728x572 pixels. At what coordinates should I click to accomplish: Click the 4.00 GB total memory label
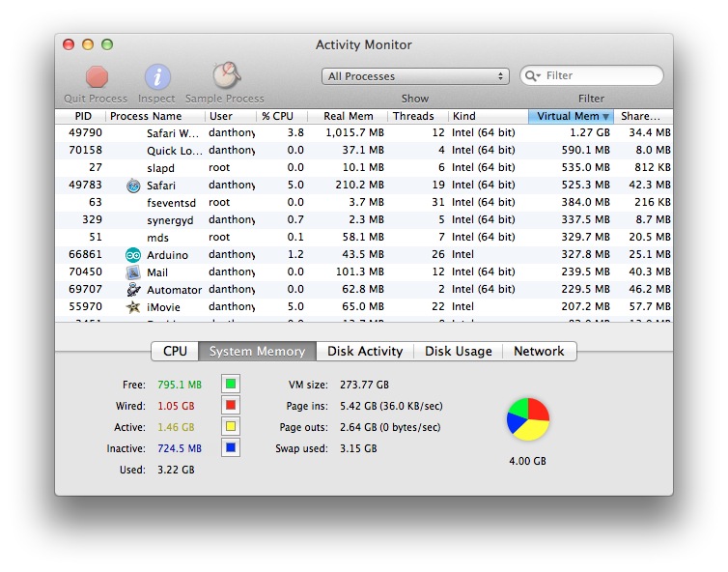coord(528,461)
